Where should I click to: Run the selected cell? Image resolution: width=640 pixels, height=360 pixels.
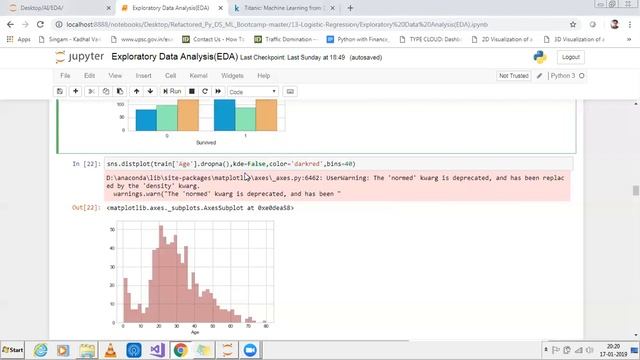172,91
